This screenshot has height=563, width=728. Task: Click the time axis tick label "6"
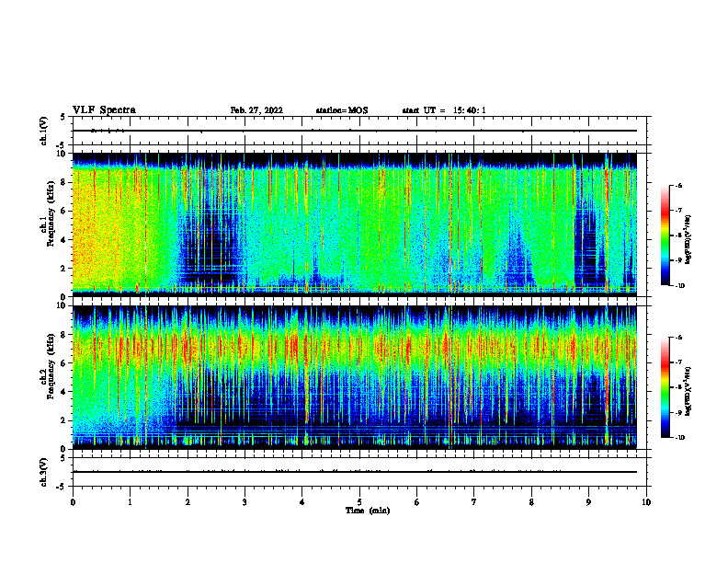coord(417,502)
